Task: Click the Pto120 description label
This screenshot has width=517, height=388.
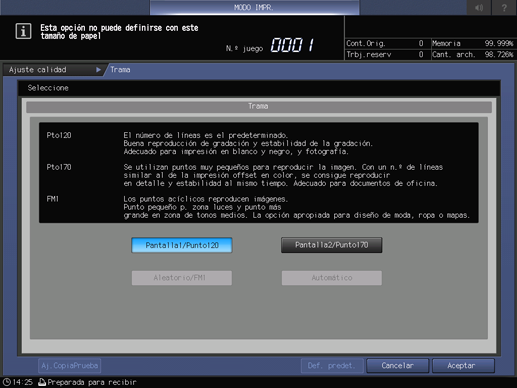Action: pyautogui.click(x=59, y=135)
